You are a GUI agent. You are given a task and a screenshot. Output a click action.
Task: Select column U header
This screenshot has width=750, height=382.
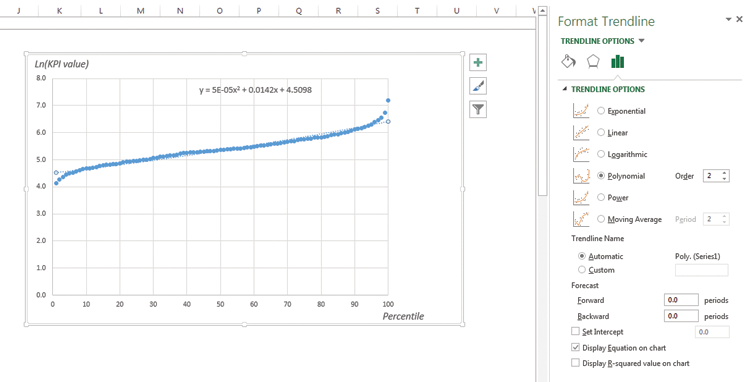[457, 11]
